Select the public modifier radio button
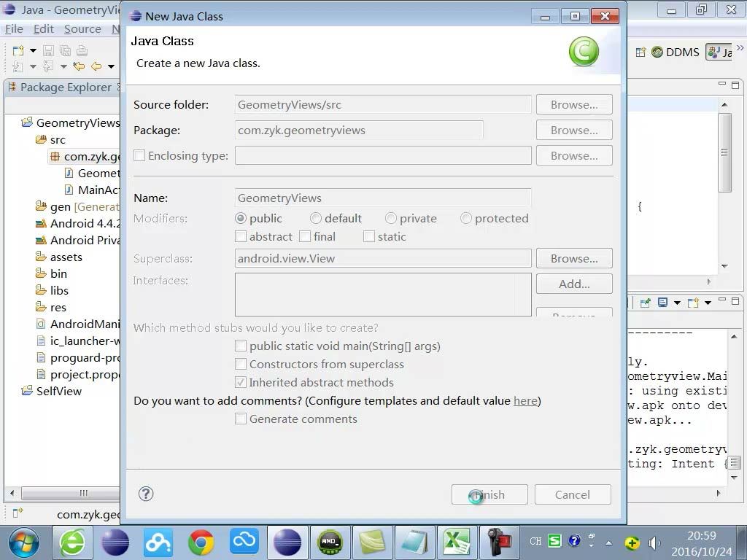The image size is (747, 560). tap(241, 219)
